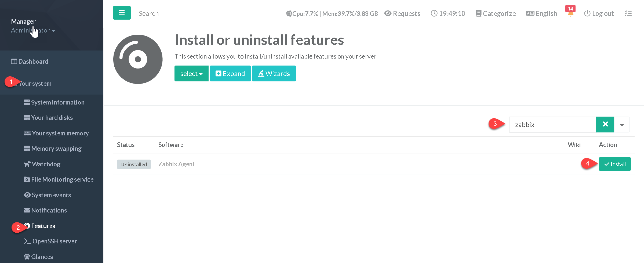The height and width of the screenshot is (263, 644).
Task: Click the clear search X button
Action: 605,124
